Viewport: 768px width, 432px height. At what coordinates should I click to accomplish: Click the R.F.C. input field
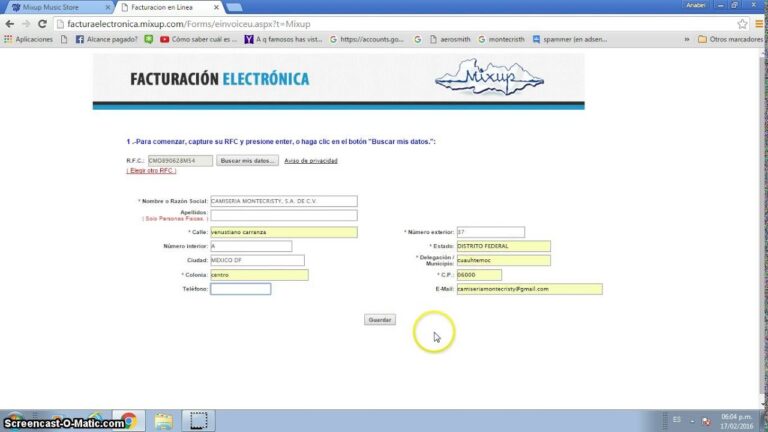(x=180, y=161)
